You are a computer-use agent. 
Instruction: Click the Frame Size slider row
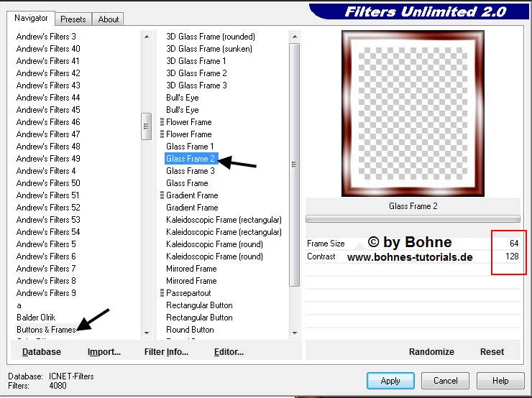tap(413, 244)
